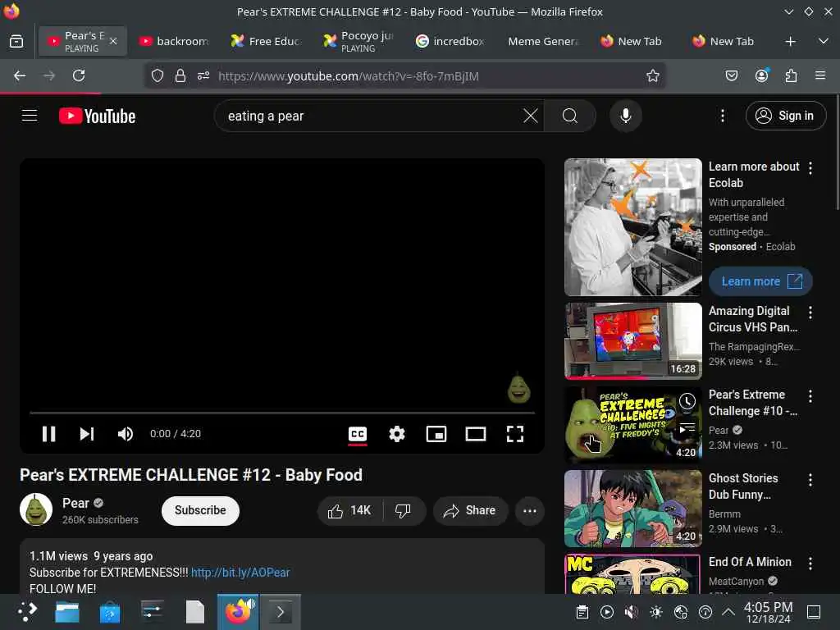Open YouTube hamburger guide menu
This screenshot has height=630, width=840.
(x=30, y=116)
